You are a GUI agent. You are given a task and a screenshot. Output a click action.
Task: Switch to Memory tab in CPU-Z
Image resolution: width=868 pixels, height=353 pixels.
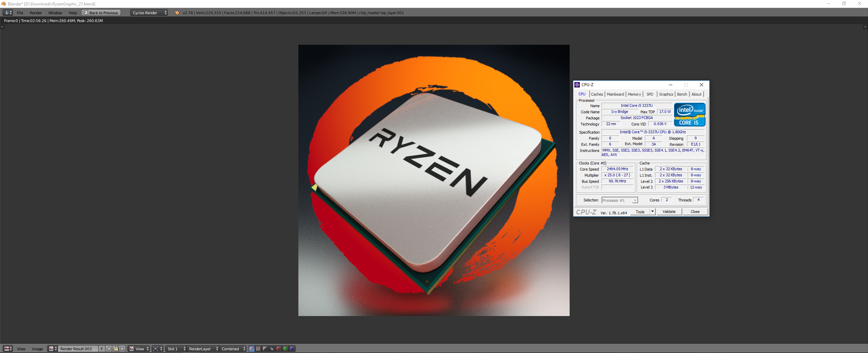[634, 94]
